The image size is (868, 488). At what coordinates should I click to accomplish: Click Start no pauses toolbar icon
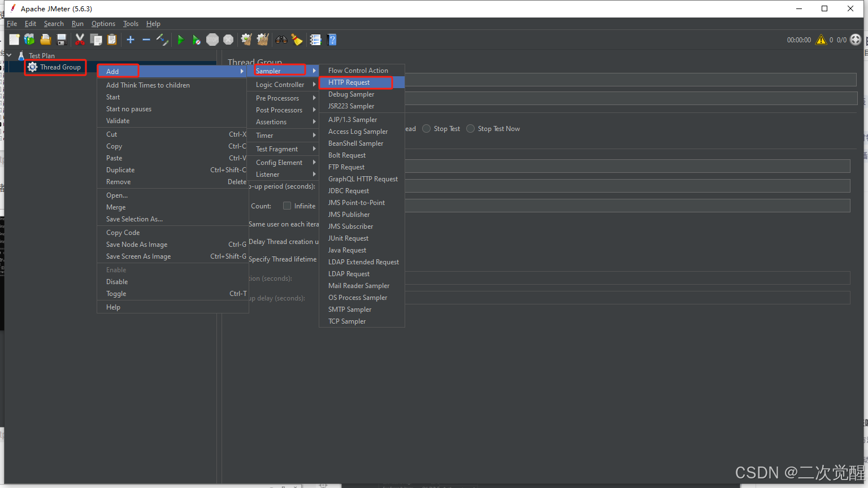point(196,40)
